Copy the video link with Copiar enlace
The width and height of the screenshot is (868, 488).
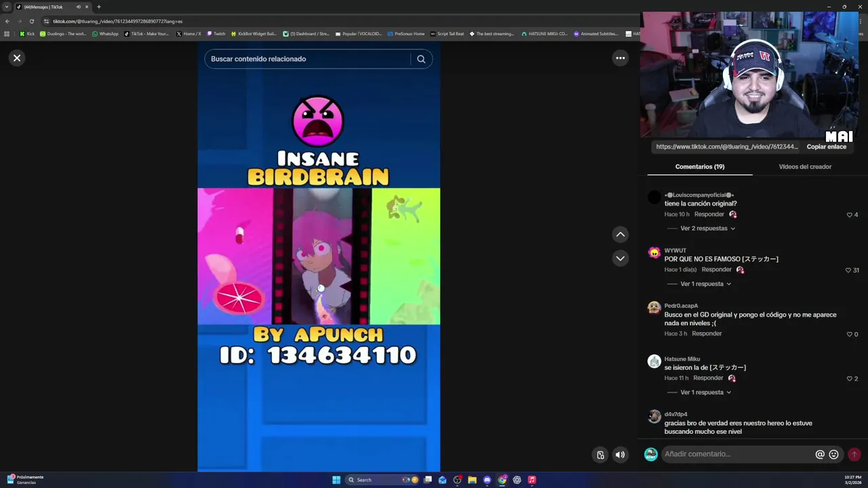826,146
